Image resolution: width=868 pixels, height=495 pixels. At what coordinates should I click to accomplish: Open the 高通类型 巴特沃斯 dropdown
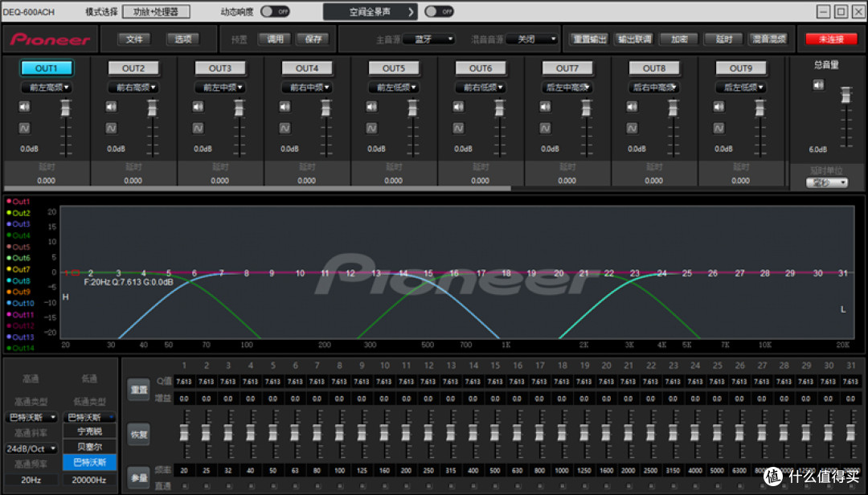click(x=31, y=417)
